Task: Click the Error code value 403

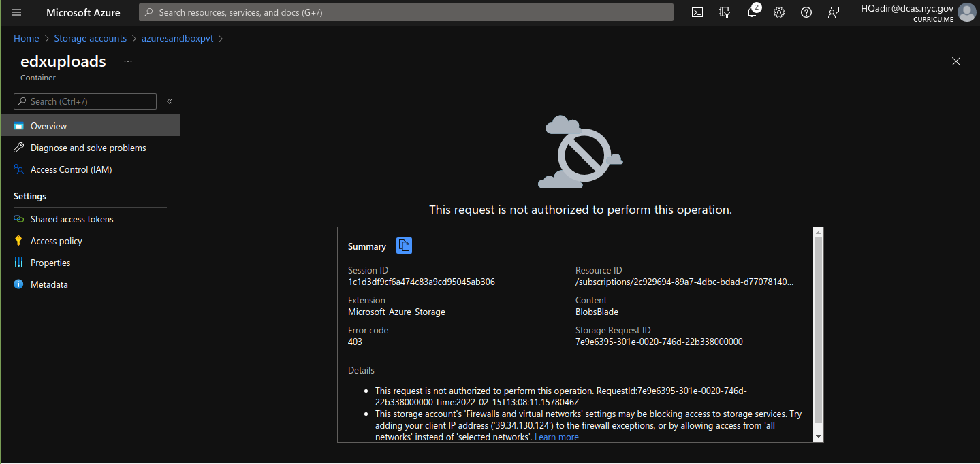Action: point(355,342)
